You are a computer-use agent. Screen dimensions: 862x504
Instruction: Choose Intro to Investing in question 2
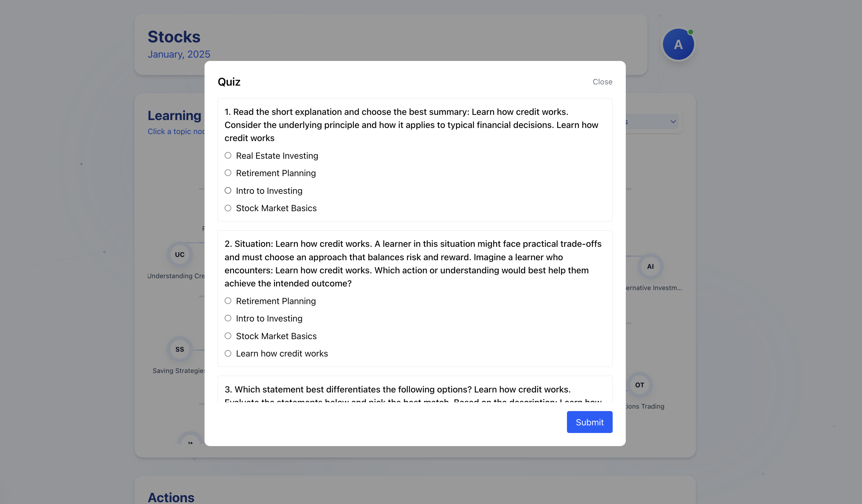point(228,318)
